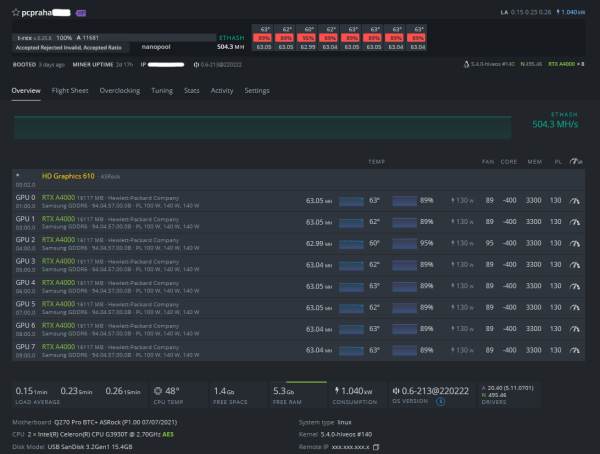Screen dimensions: 600x454
Task: Click the overclock icon for GPU 7
Action: click(x=574, y=349)
